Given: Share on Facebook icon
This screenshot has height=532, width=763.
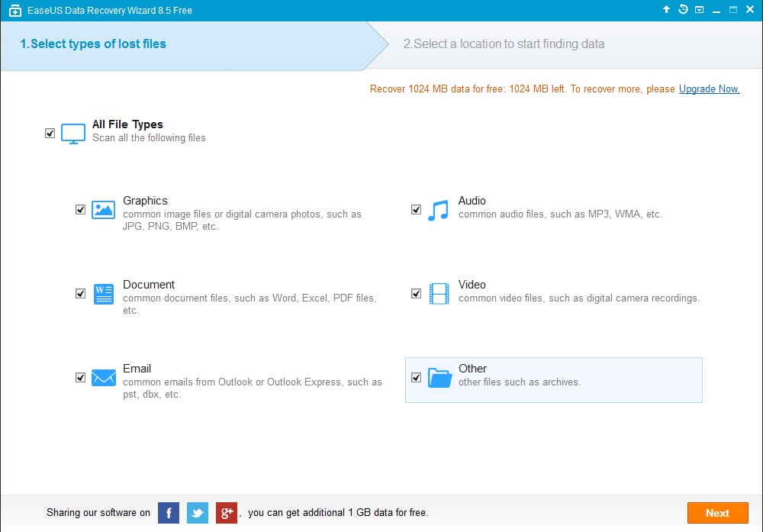Looking at the screenshot, I should point(169,513).
